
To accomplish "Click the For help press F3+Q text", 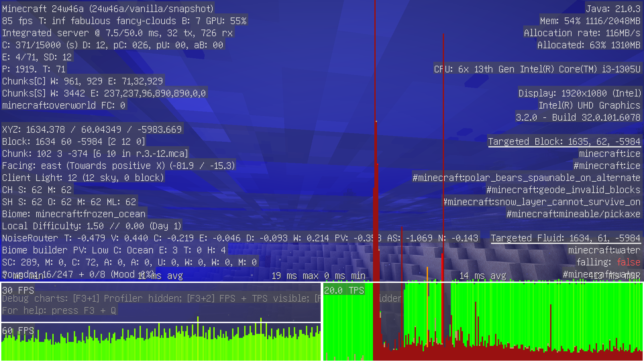I will 59,310.
